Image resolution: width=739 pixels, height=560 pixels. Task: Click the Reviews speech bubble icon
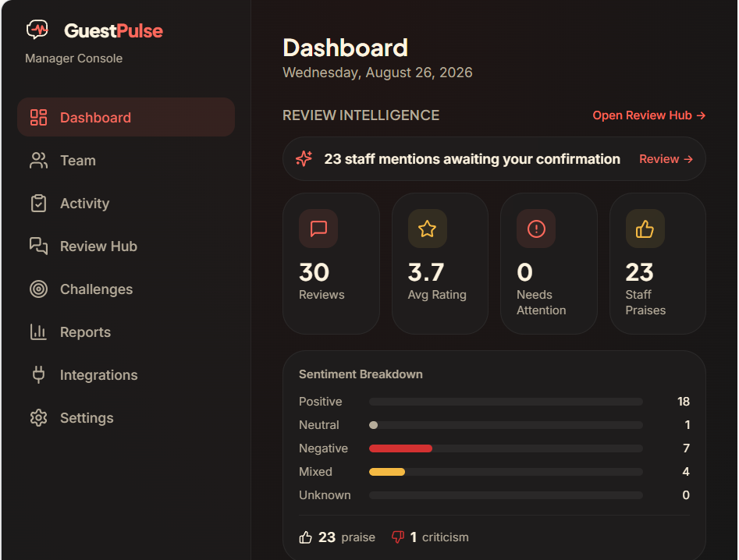tap(318, 229)
